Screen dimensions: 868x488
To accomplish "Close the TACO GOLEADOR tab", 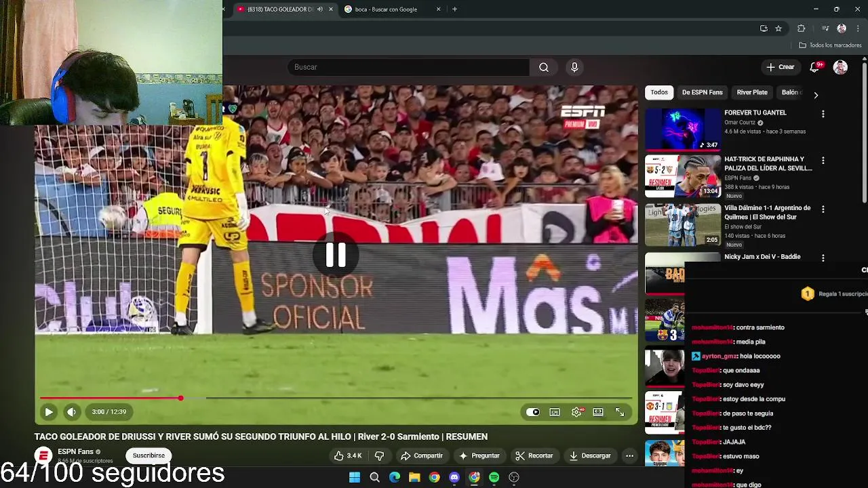I will point(330,9).
